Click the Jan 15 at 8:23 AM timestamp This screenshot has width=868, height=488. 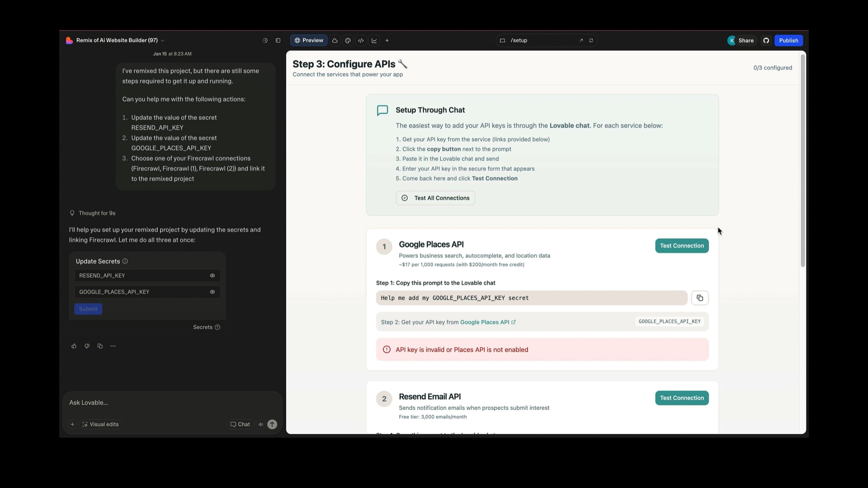point(172,54)
